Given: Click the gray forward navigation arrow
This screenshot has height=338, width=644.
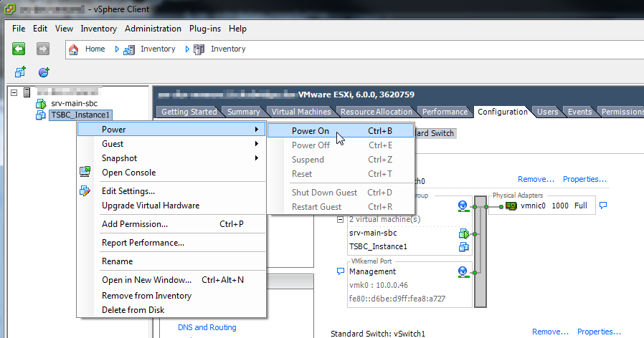Looking at the screenshot, I should pos(43,49).
